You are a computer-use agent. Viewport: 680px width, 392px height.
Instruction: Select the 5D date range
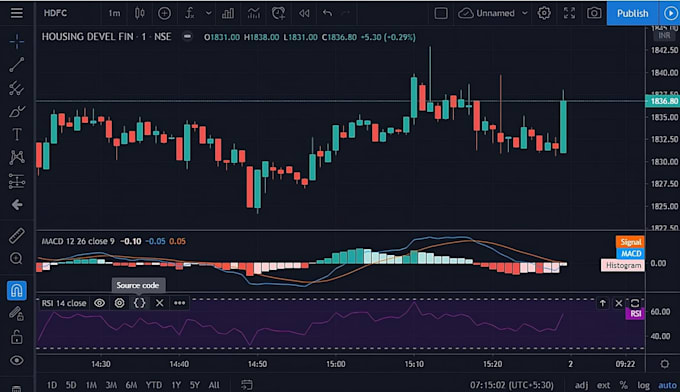(x=71, y=385)
